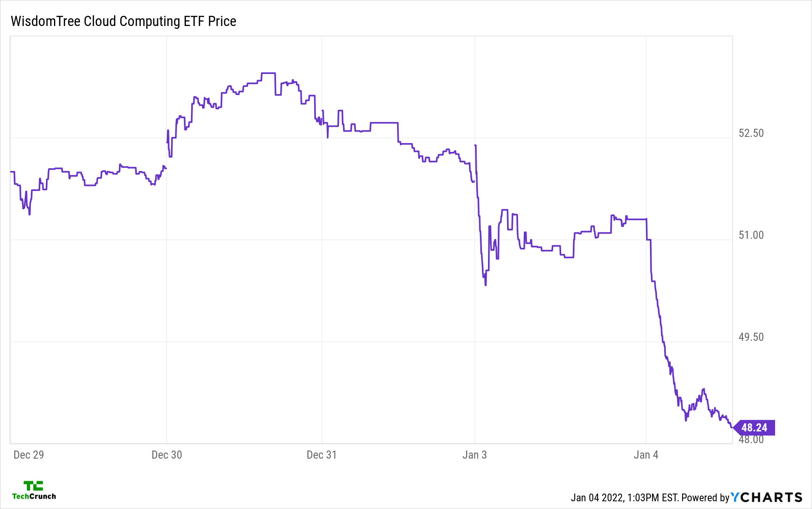Click the green TC mark above TechCrunch
This screenshot has width=812, height=509.
[33, 486]
